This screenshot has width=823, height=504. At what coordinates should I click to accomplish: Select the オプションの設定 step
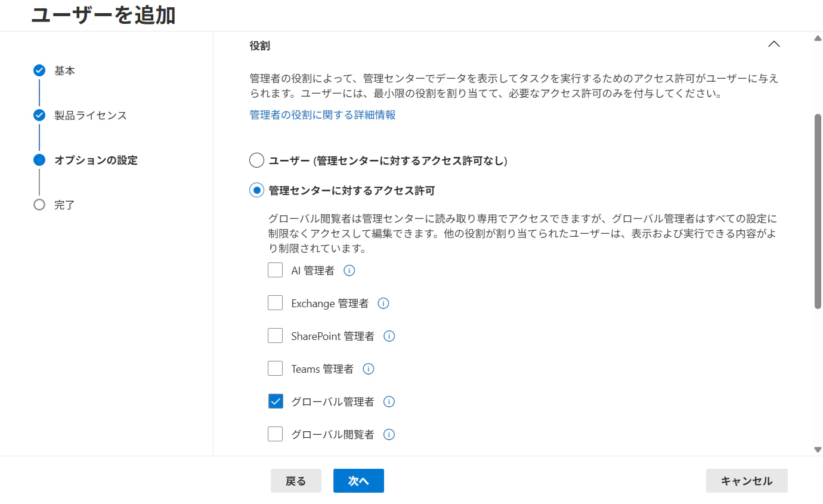(x=39, y=160)
